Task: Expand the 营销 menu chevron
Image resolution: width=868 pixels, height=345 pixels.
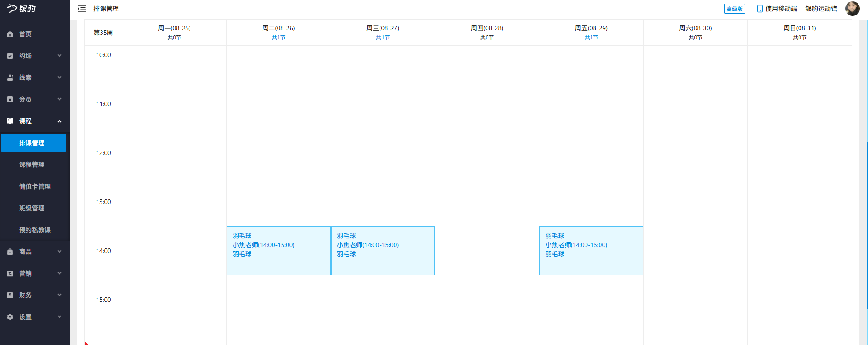Action: click(x=59, y=273)
